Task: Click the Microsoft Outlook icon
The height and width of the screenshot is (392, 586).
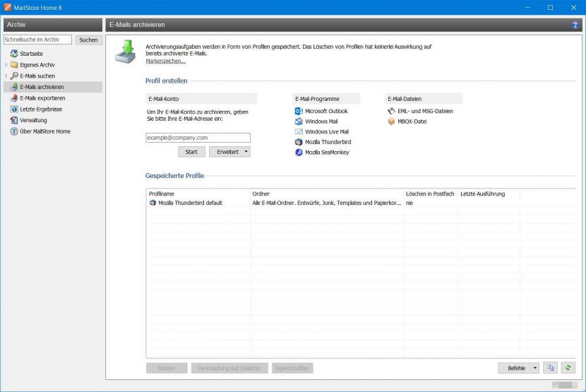Action: pos(299,111)
